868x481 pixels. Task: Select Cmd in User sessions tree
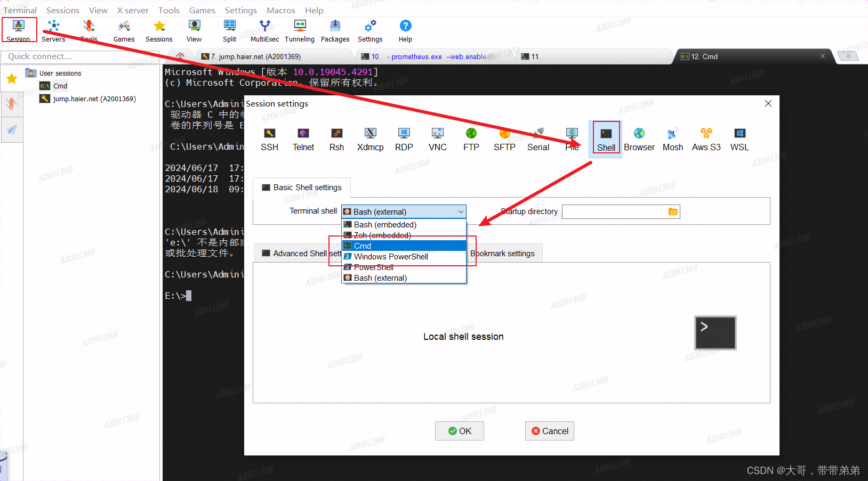click(54, 86)
